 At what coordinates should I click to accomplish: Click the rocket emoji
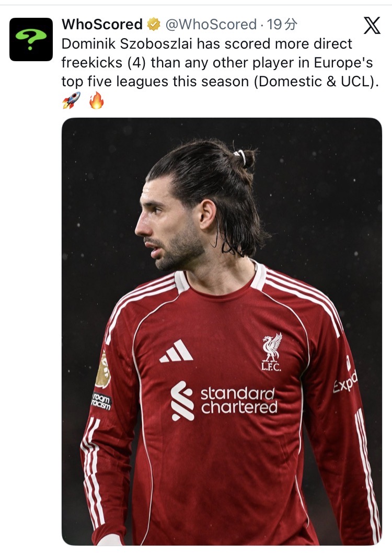(71, 100)
